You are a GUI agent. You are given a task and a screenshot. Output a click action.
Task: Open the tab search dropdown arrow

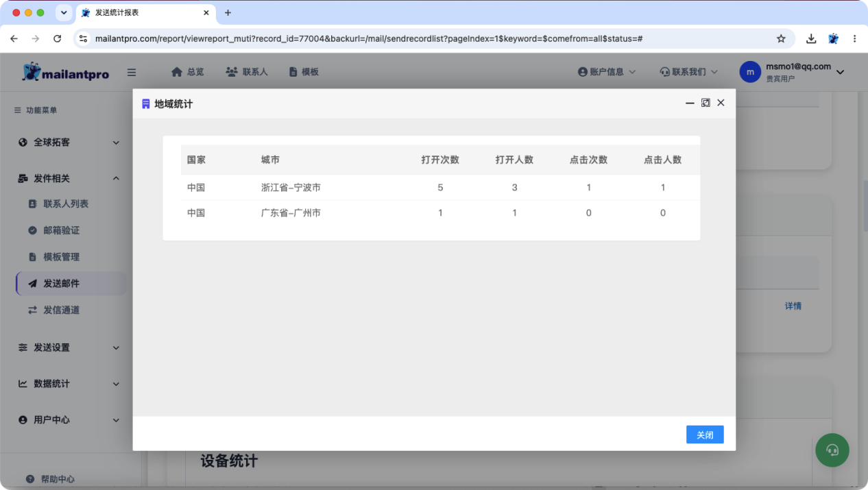coord(64,13)
